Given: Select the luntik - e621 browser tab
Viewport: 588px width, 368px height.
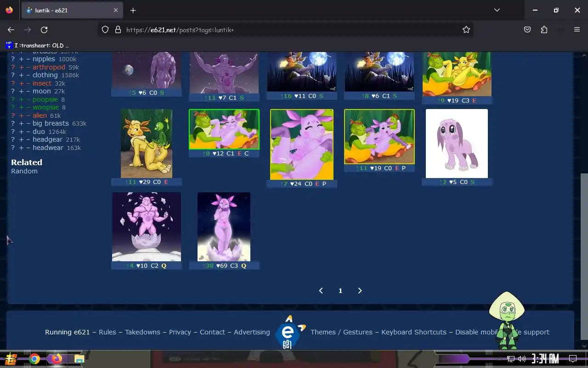Looking at the screenshot, I should (x=73, y=10).
